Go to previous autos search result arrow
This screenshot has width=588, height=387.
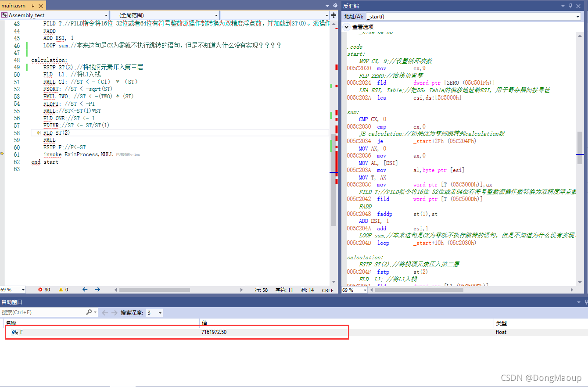(105, 313)
